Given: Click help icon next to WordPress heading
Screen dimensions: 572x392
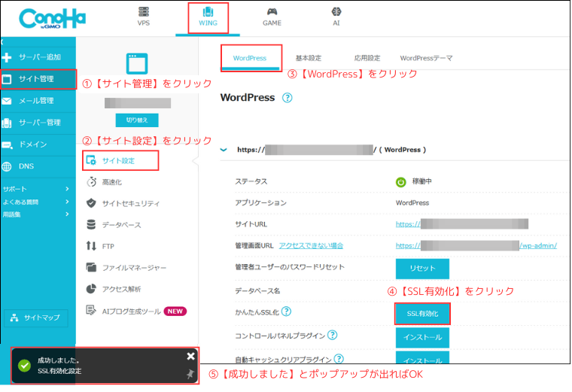Looking at the screenshot, I should [x=287, y=98].
